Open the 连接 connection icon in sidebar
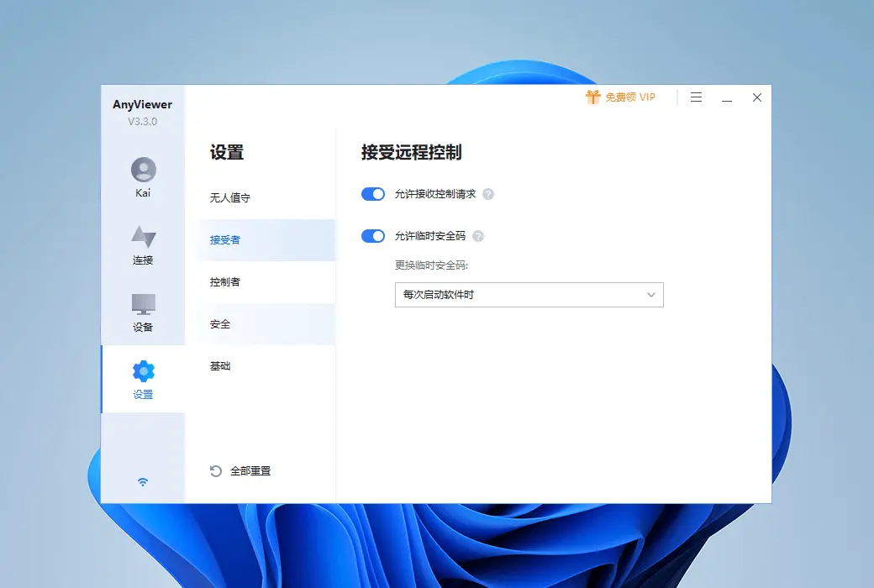This screenshot has height=588, width=874. click(x=143, y=236)
